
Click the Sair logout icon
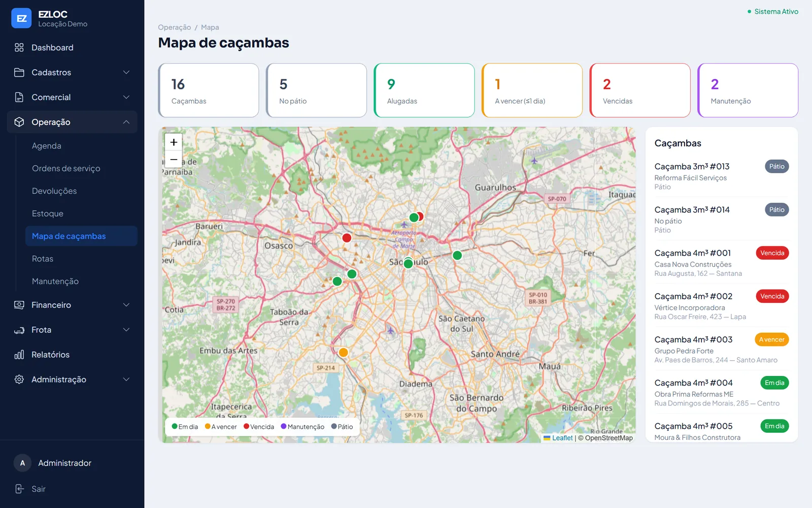(19, 489)
